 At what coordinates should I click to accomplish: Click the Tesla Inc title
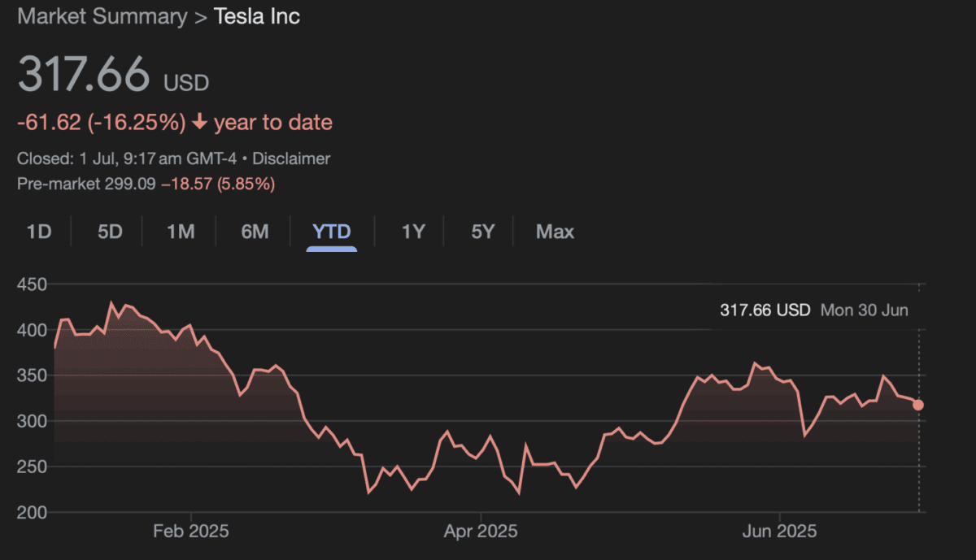[x=257, y=17]
